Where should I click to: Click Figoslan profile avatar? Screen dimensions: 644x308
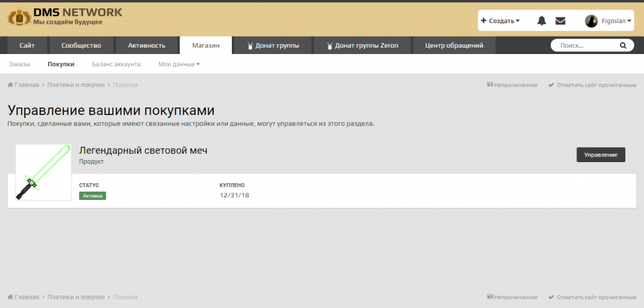coord(591,21)
